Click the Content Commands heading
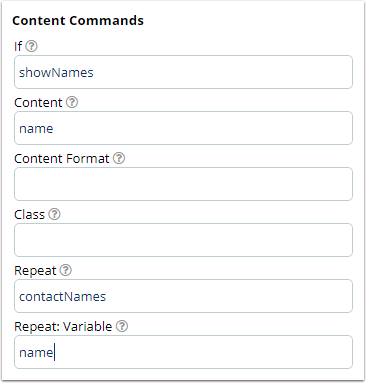This screenshot has width=366, height=383. pyautogui.click(x=78, y=21)
